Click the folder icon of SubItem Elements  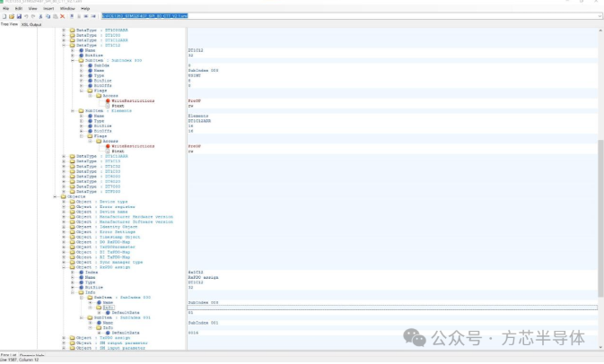(82, 111)
